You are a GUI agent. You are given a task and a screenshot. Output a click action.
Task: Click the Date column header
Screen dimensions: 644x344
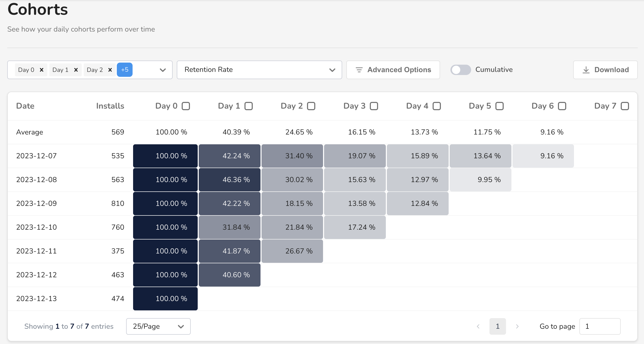25,106
